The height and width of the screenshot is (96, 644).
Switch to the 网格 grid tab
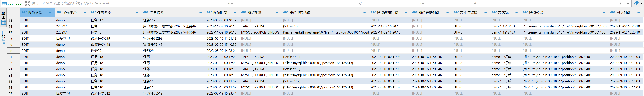(x=4, y=16)
